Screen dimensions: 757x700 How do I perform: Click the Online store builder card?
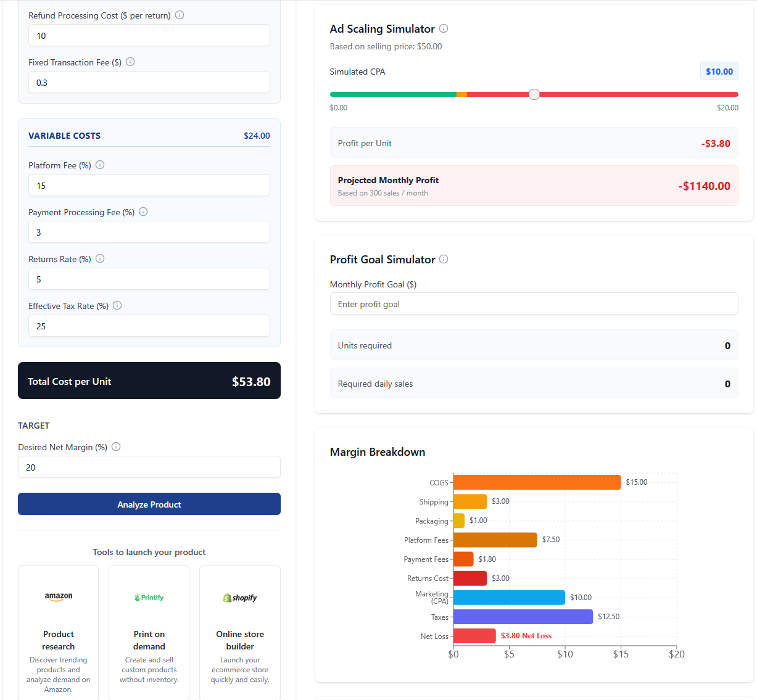coord(239,632)
